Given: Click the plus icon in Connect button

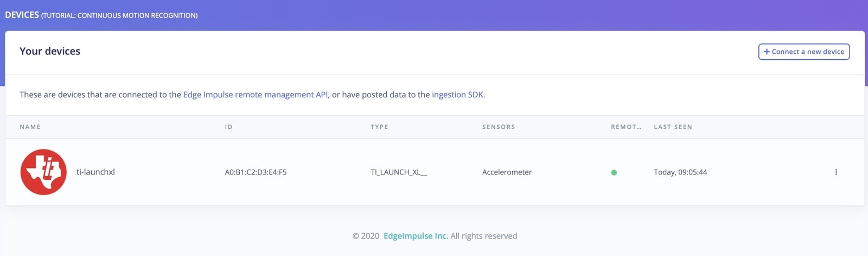Looking at the screenshot, I should [767, 52].
